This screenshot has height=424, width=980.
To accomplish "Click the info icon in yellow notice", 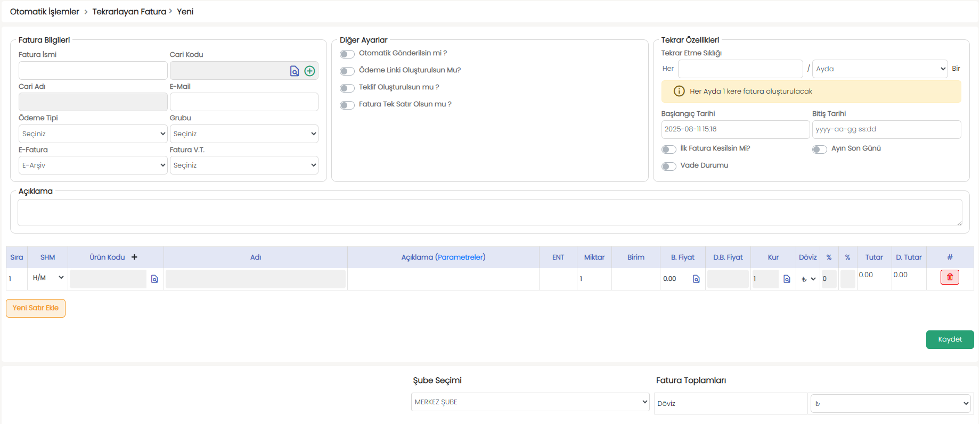I will [679, 92].
